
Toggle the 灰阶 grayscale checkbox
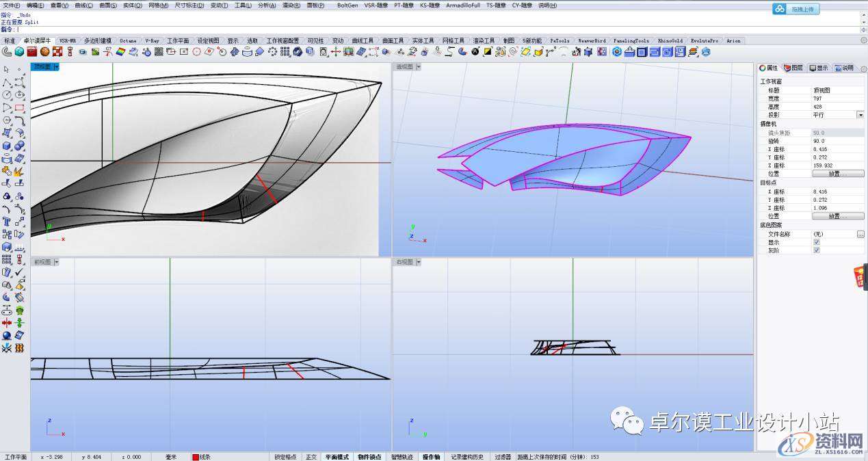(817, 250)
